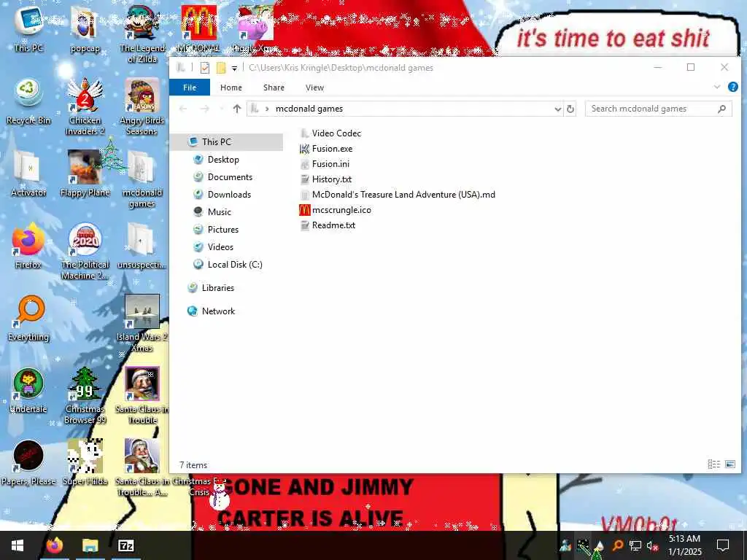Open the View ribbon tab

click(x=314, y=87)
